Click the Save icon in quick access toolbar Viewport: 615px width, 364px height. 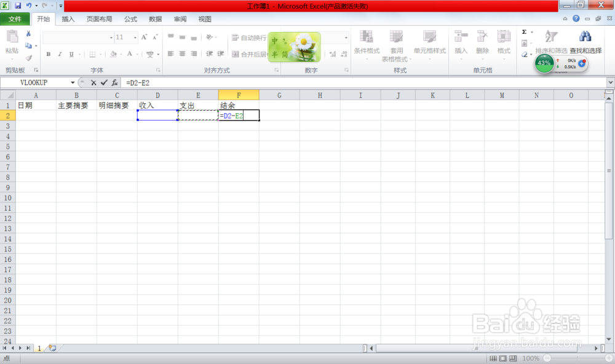pyautogui.click(x=18, y=6)
